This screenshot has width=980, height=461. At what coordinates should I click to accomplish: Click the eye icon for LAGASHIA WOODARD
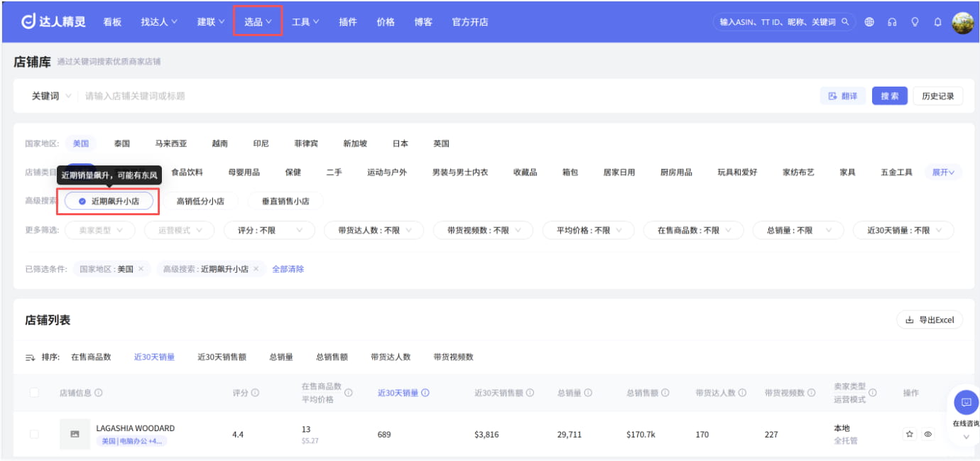927,434
